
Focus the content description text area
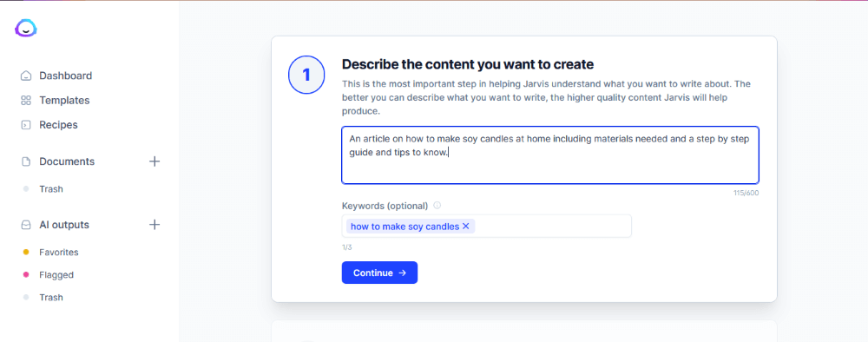550,155
